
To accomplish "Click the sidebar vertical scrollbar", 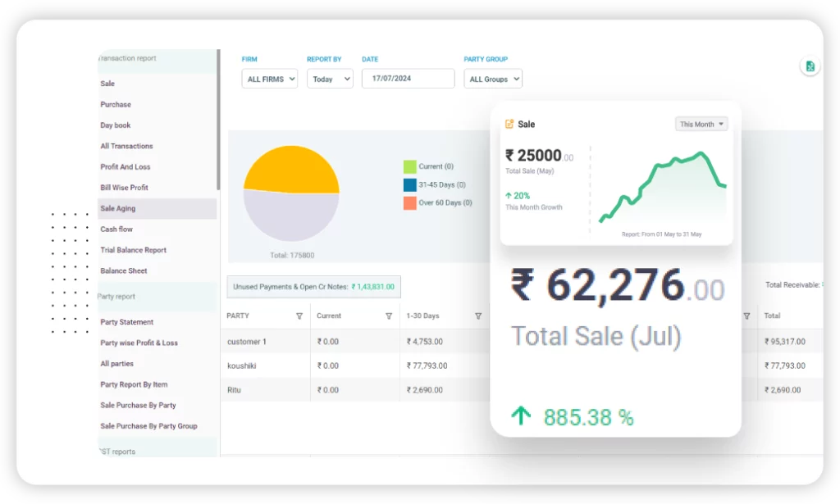I will pos(218,120).
